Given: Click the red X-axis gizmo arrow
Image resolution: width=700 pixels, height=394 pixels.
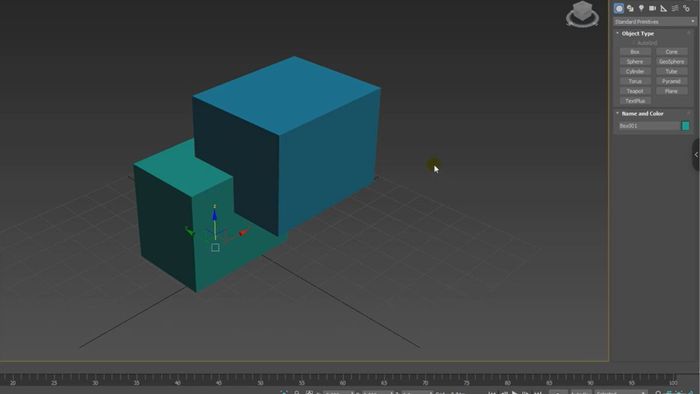Looking at the screenshot, I should (243, 233).
